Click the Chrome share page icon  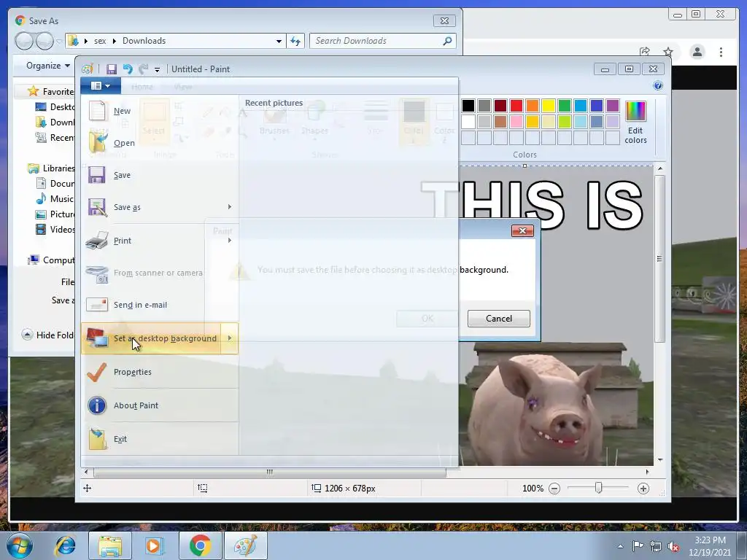pos(645,52)
